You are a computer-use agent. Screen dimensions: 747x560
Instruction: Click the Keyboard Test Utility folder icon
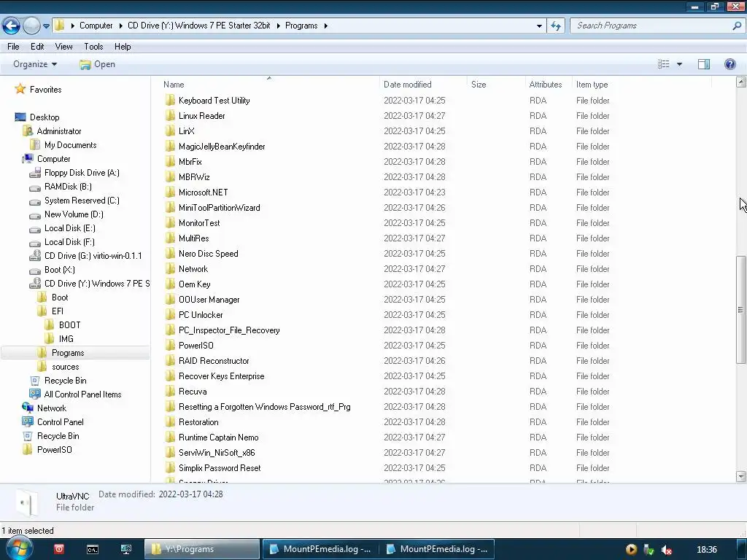click(170, 100)
